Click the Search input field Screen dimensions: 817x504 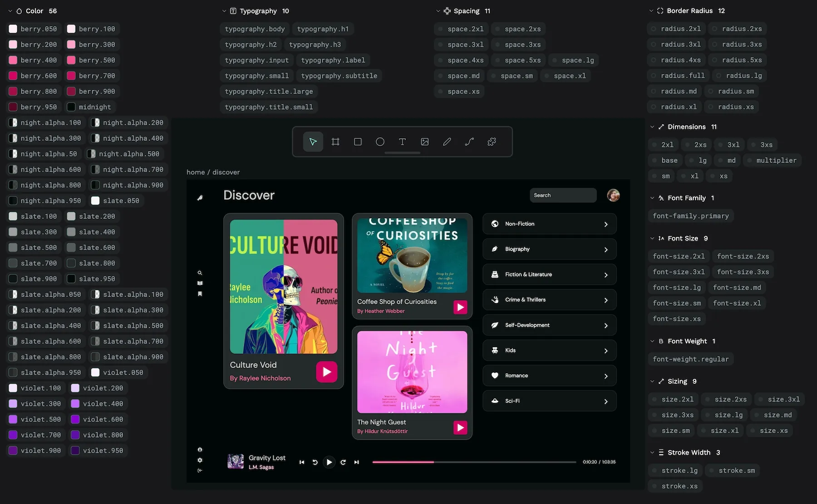click(x=563, y=196)
